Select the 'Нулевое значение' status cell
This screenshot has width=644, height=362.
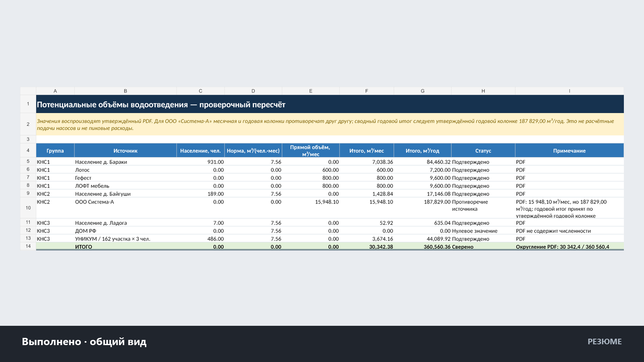[x=483, y=230]
